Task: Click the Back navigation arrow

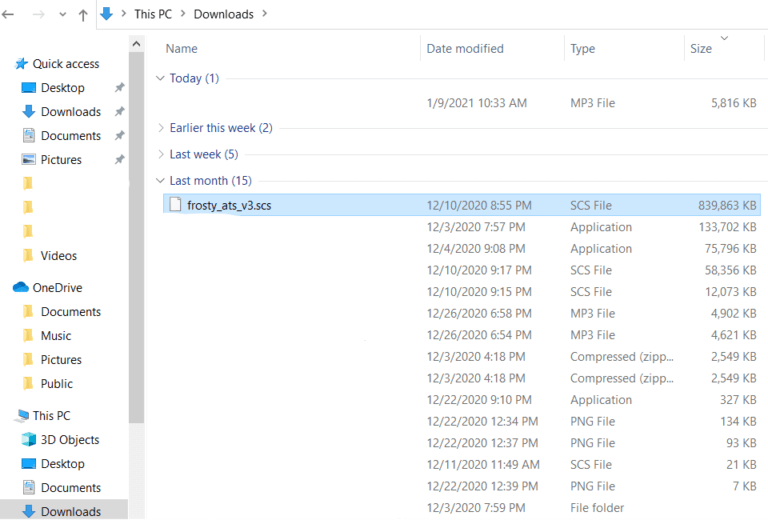Action: pyautogui.click(x=9, y=14)
